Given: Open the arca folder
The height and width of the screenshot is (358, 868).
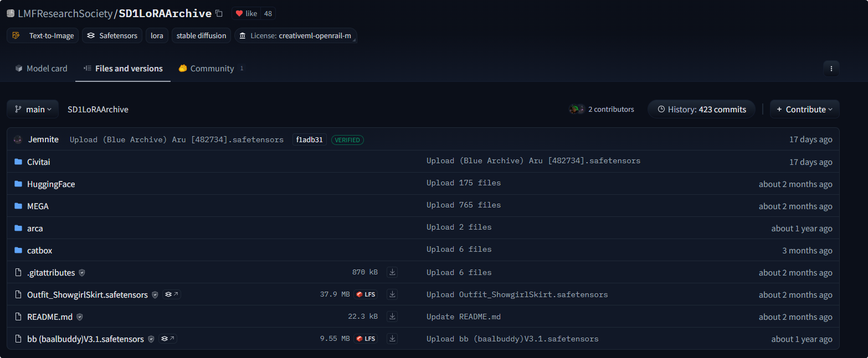Looking at the screenshot, I should click(35, 228).
